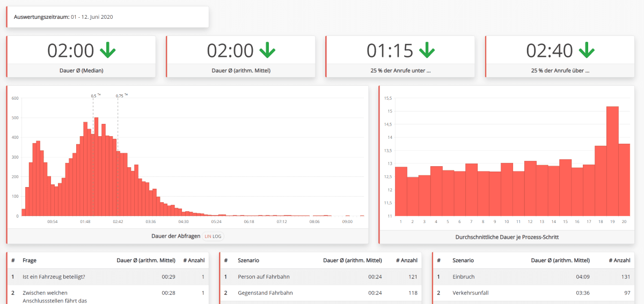This screenshot has height=304, width=644.
Task: Select the bar for process step 20
Action: [x=624, y=180]
